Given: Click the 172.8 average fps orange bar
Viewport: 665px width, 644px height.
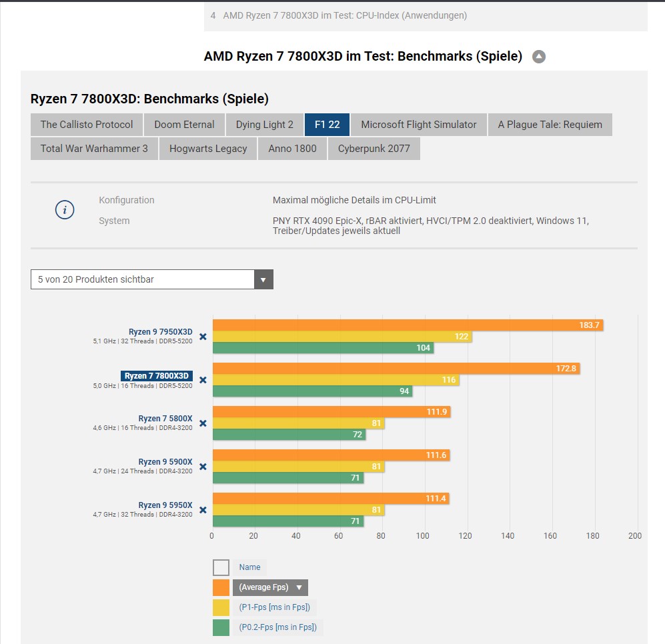Looking at the screenshot, I should tap(396, 369).
